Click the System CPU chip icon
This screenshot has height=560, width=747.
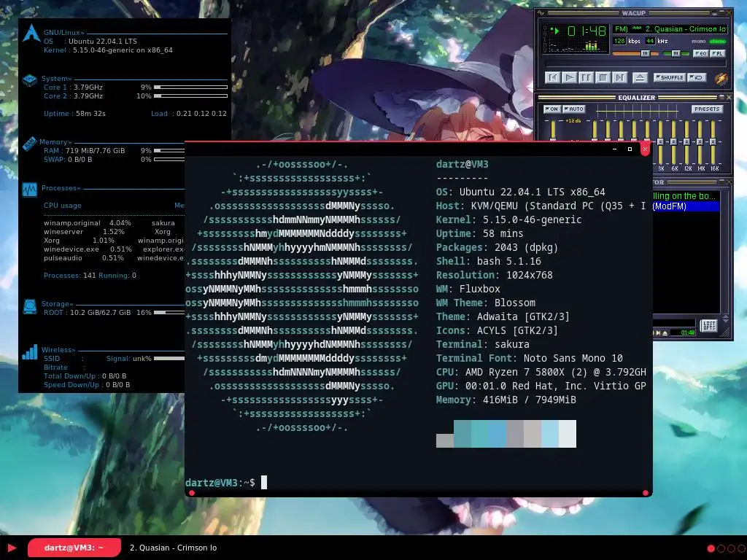[29, 80]
